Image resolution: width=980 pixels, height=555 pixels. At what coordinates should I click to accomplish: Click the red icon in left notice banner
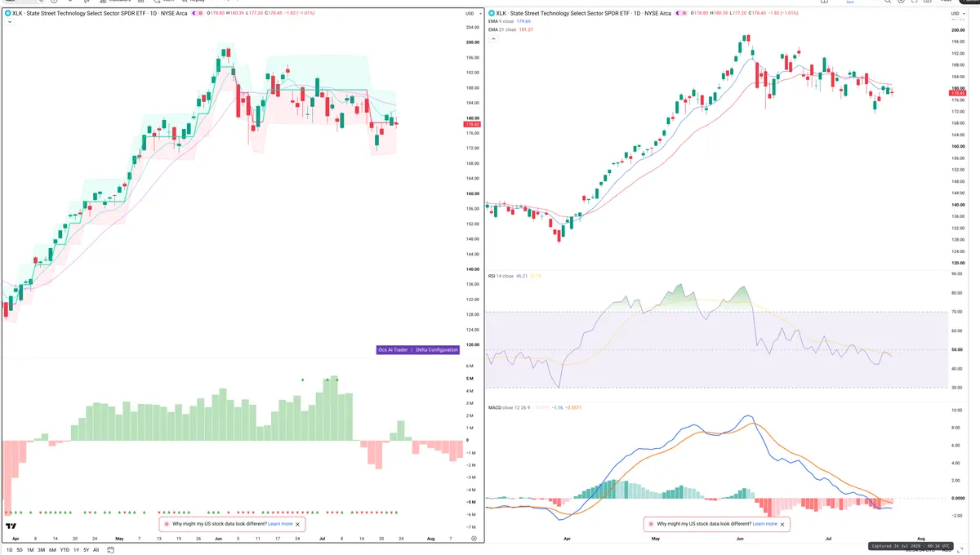pyautogui.click(x=167, y=524)
